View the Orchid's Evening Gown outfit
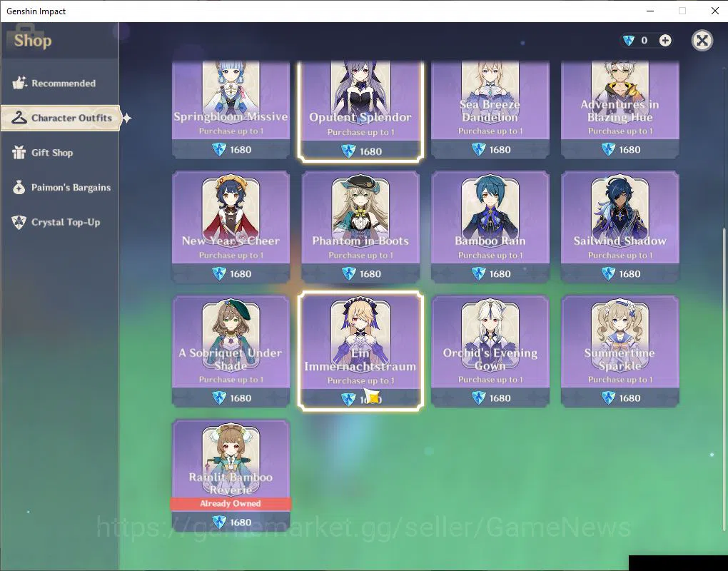The image size is (728, 571). pos(490,351)
